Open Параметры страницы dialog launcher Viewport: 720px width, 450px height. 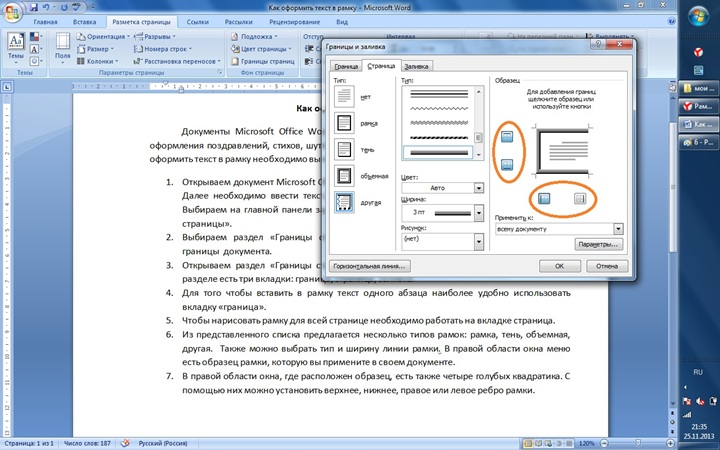tap(219, 73)
